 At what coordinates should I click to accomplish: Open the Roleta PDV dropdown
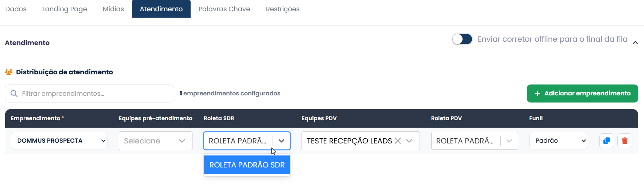[x=474, y=141]
